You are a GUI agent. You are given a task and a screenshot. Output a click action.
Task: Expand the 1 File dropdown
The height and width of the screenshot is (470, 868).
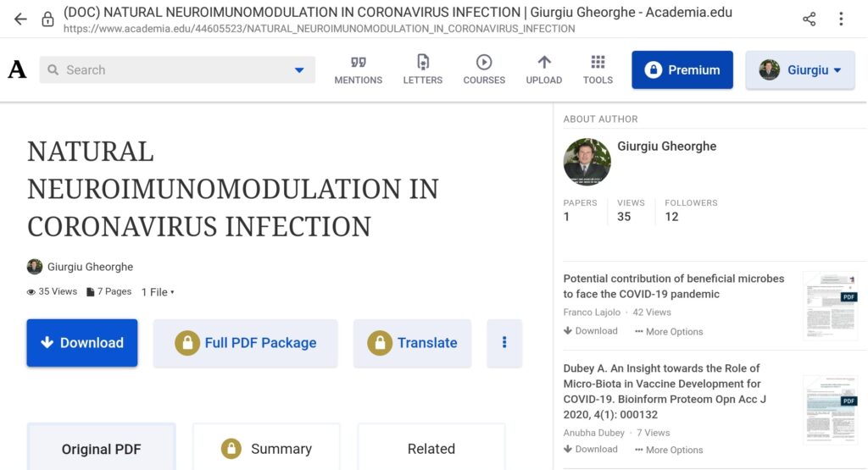click(158, 292)
